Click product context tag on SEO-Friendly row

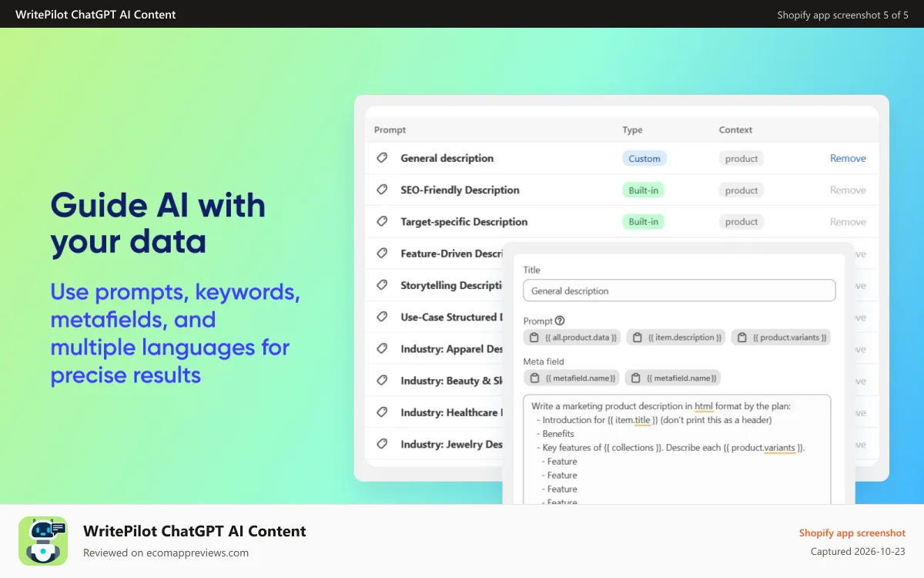(x=742, y=190)
